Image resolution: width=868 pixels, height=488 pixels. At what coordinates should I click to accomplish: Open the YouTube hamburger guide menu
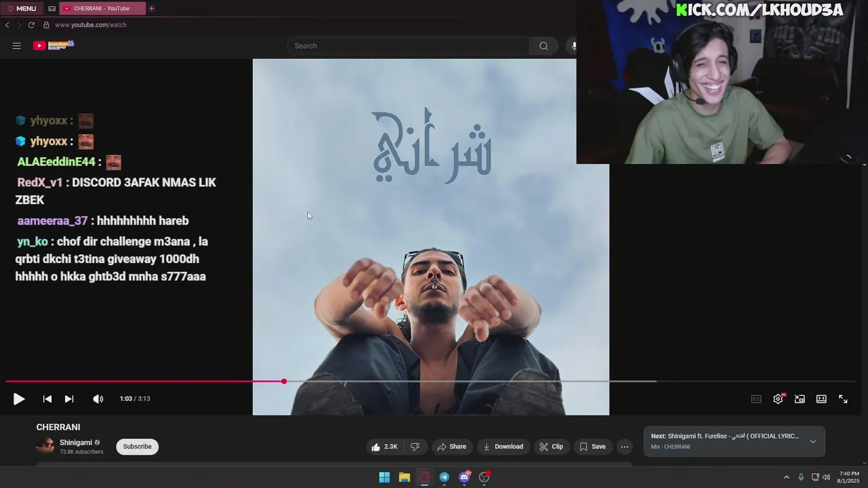coord(17,45)
